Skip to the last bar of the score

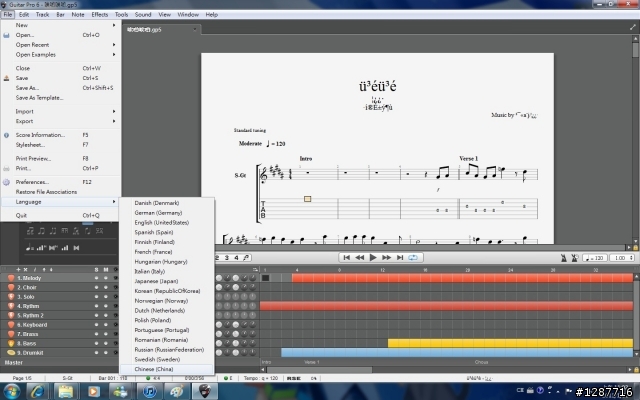tap(400, 258)
